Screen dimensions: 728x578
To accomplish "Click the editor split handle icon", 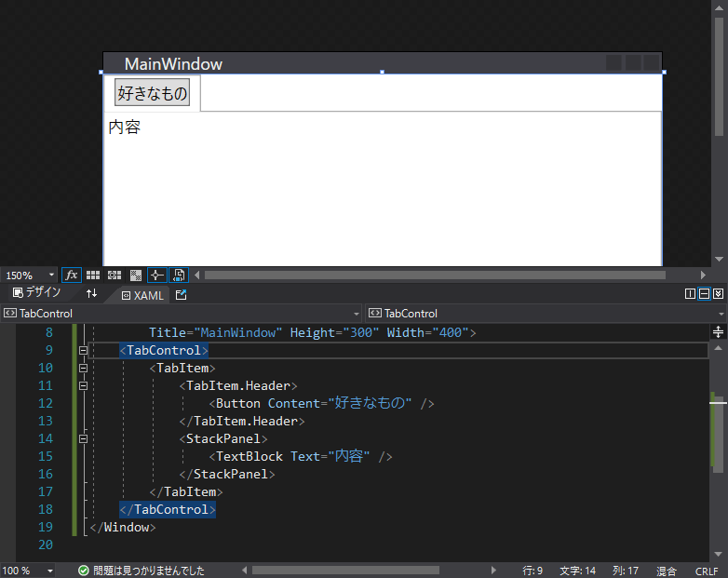I will click(x=718, y=332).
